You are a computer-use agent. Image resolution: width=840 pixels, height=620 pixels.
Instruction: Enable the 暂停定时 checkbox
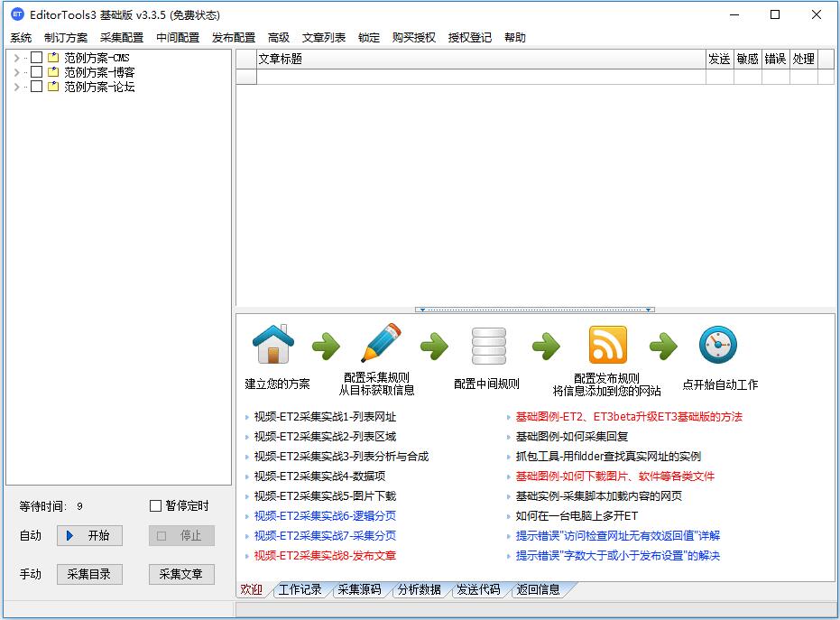154,506
